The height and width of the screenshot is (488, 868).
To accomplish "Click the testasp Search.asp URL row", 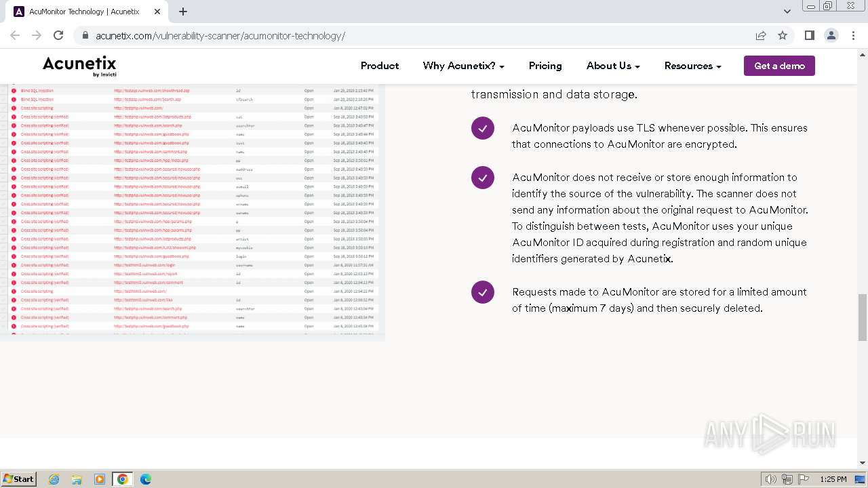I will tap(147, 99).
